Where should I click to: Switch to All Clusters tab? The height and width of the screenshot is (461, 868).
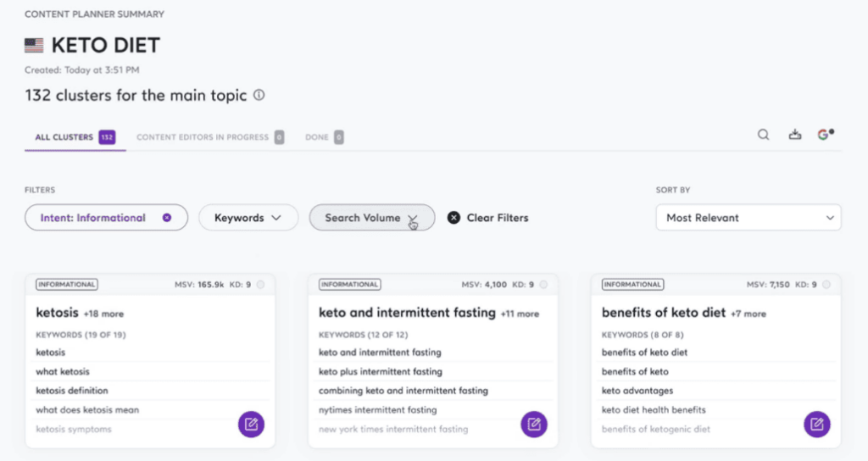75,137
